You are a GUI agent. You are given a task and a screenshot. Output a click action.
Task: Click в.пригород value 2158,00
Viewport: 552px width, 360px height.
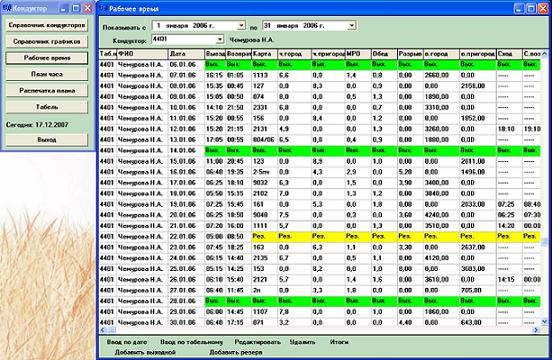click(478, 86)
